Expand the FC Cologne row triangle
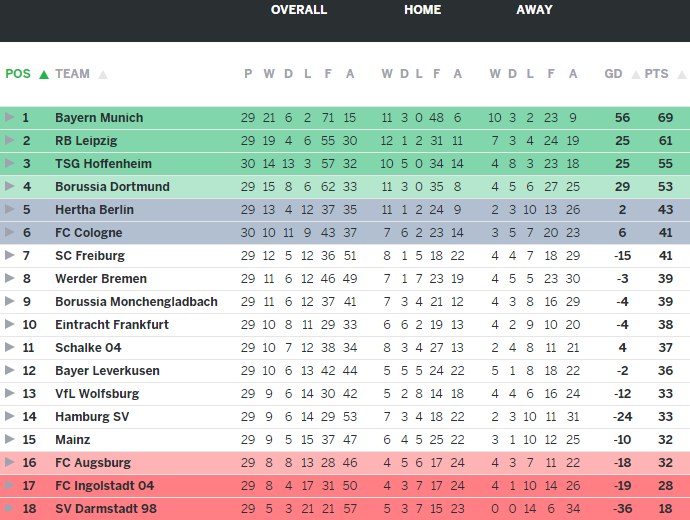690x520 pixels. (x=10, y=233)
